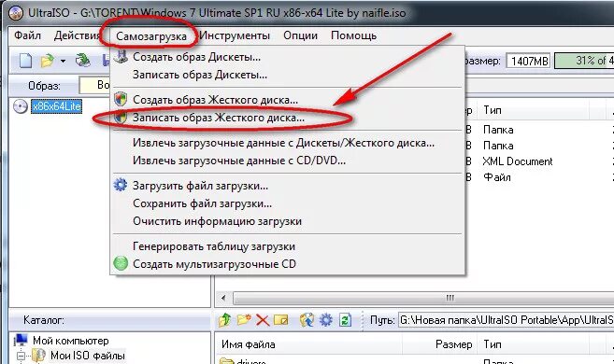Open the Действия menu
This screenshot has height=364, width=614.
point(77,35)
